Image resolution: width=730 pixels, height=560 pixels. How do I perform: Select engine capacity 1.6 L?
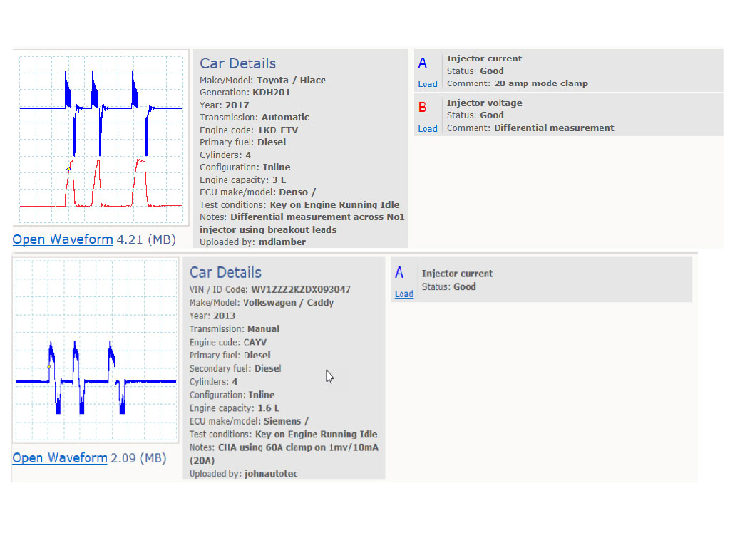269,408
